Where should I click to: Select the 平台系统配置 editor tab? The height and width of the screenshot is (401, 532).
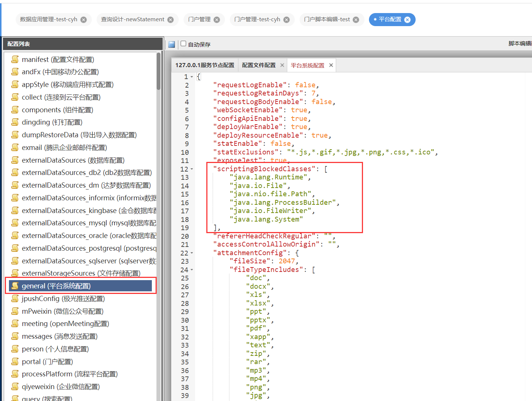click(x=308, y=65)
